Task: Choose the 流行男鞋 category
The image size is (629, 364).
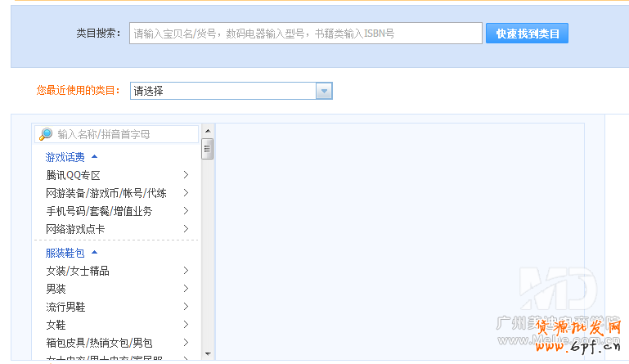Action: (65, 307)
